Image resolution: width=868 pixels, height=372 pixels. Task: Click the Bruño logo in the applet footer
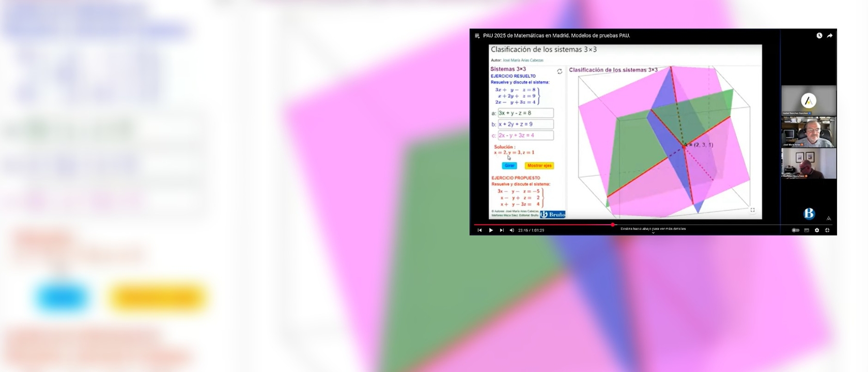click(x=553, y=214)
